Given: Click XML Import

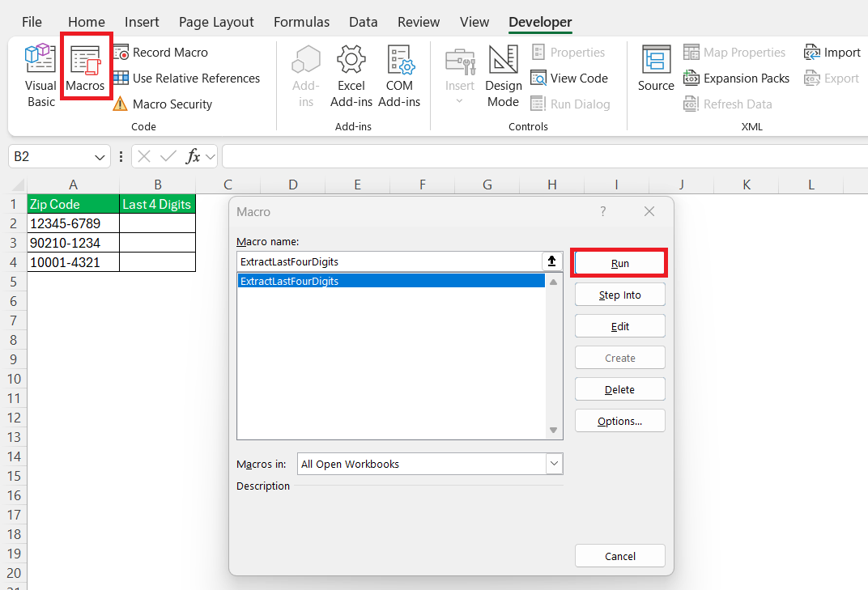Looking at the screenshot, I should coord(832,53).
